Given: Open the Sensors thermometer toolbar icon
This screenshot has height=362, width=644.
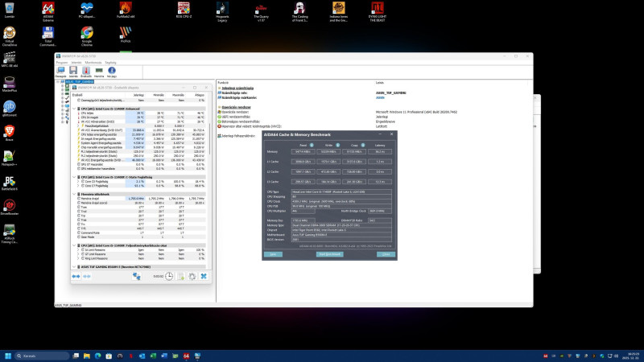Looking at the screenshot, I should [86, 71].
